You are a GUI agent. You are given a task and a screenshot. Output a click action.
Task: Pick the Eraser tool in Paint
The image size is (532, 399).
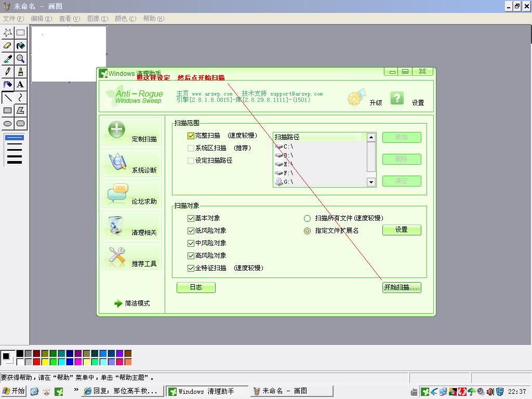click(8, 46)
